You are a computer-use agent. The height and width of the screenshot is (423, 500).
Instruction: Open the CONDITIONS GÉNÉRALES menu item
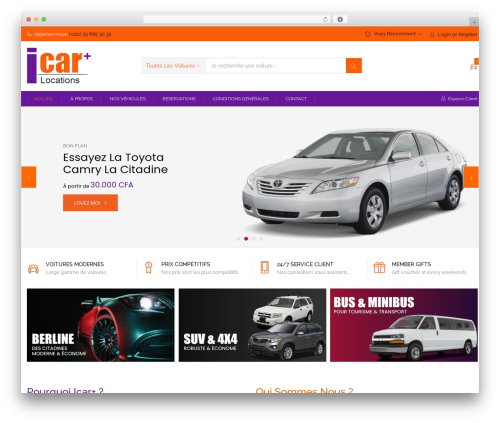[240, 99]
